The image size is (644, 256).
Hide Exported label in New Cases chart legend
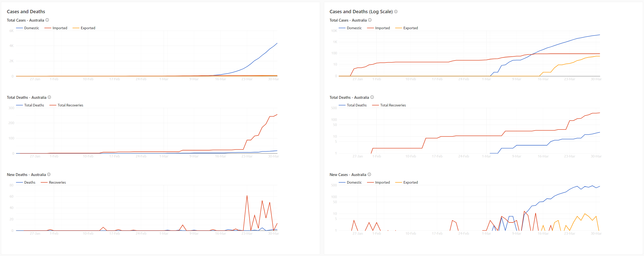410,182
